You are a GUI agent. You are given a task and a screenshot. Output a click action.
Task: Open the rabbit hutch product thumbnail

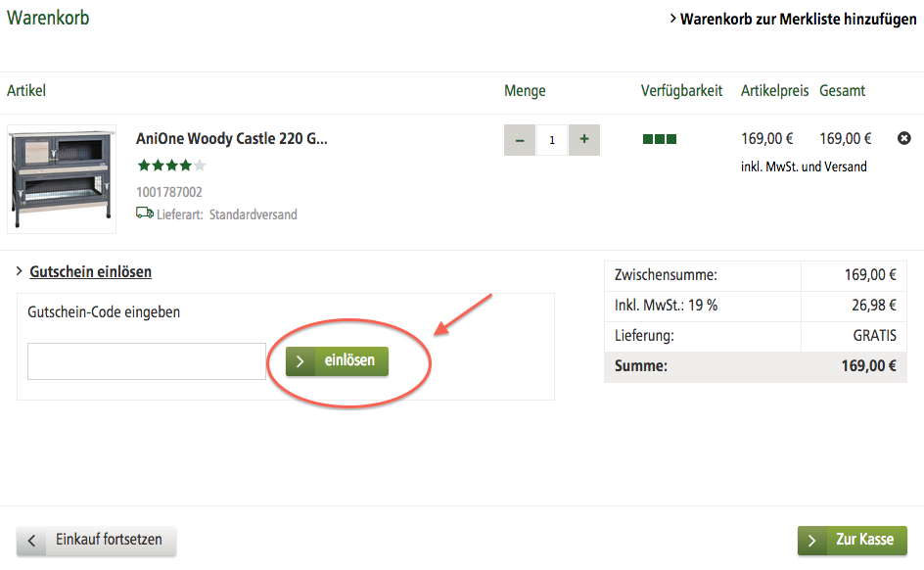[61, 179]
